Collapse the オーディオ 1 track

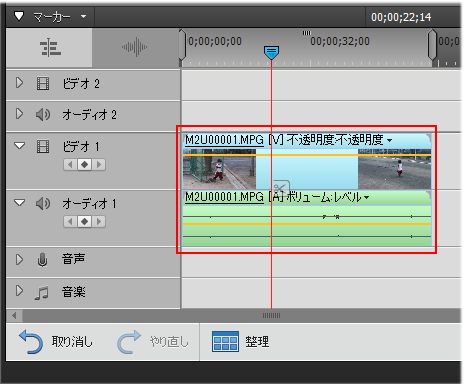(20, 202)
